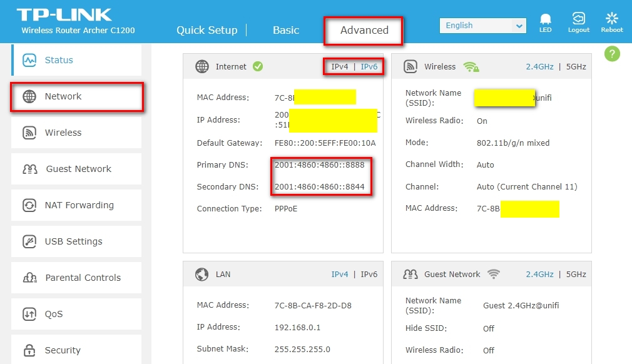Click the Reboot icon in header
The image size is (632, 364).
click(612, 18)
